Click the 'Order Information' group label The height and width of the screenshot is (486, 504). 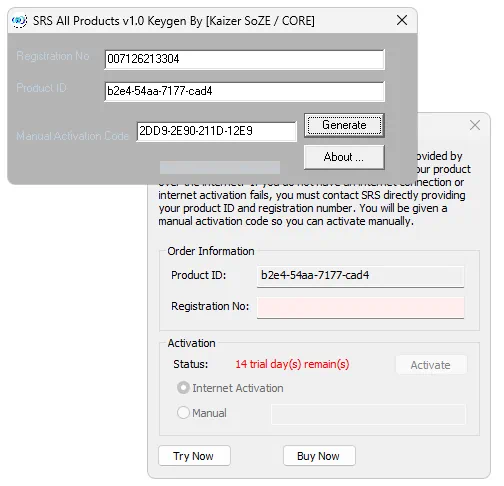click(x=211, y=251)
